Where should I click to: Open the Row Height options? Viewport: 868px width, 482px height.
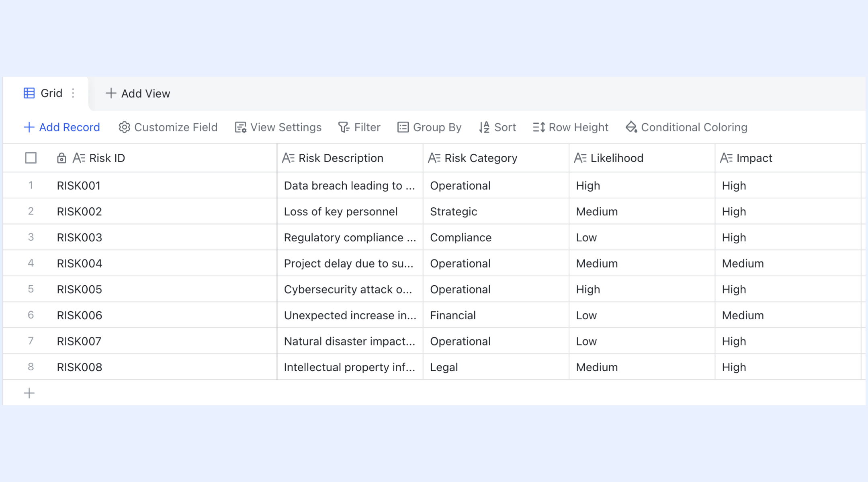point(571,127)
